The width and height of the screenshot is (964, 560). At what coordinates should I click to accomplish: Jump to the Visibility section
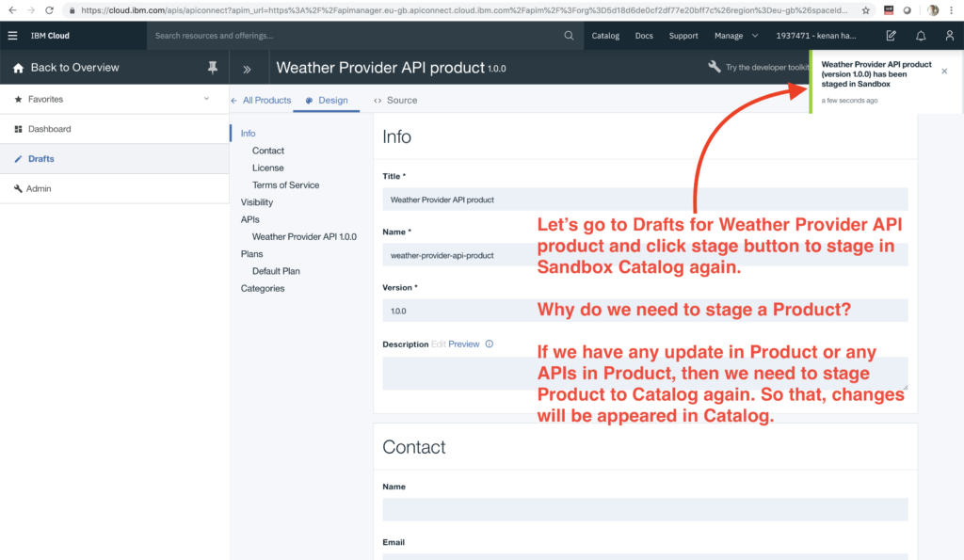pyautogui.click(x=256, y=202)
